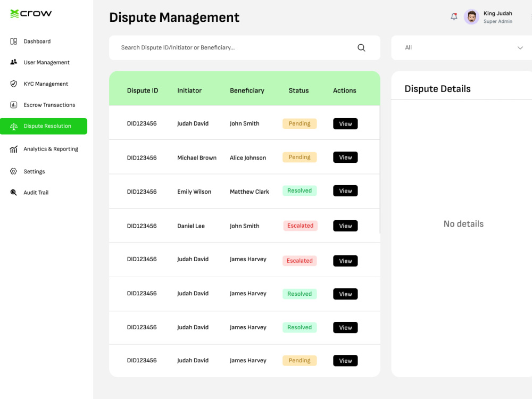Open Analytics & Reporting

pyautogui.click(x=51, y=149)
